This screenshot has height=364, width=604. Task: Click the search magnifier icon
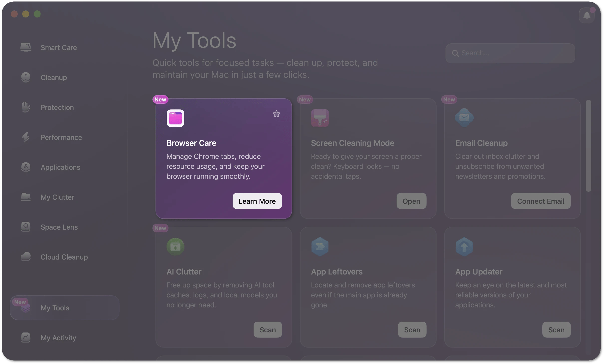point(455,53)
